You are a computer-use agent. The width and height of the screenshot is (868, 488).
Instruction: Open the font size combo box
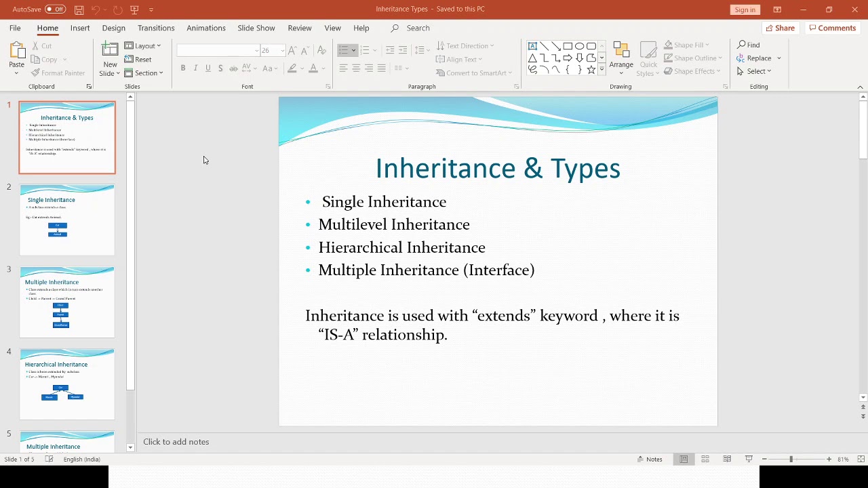click(273, 51)
